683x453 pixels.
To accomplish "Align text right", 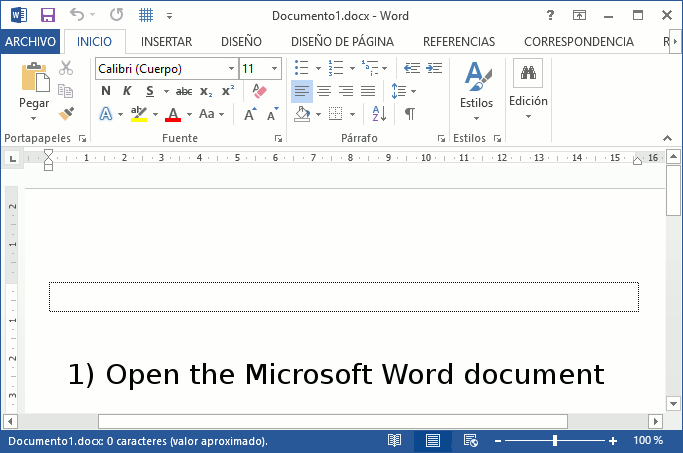I will (346, 91).
